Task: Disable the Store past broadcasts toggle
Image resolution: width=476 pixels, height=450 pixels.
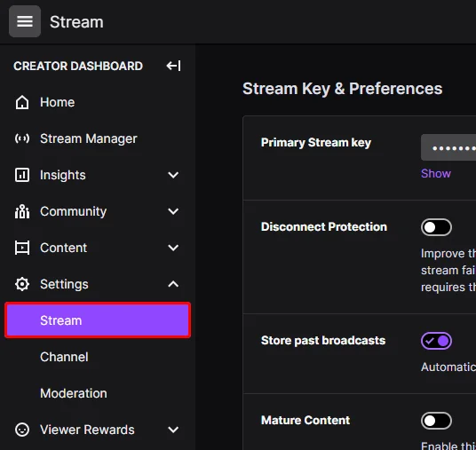Action: click(436, 341)
